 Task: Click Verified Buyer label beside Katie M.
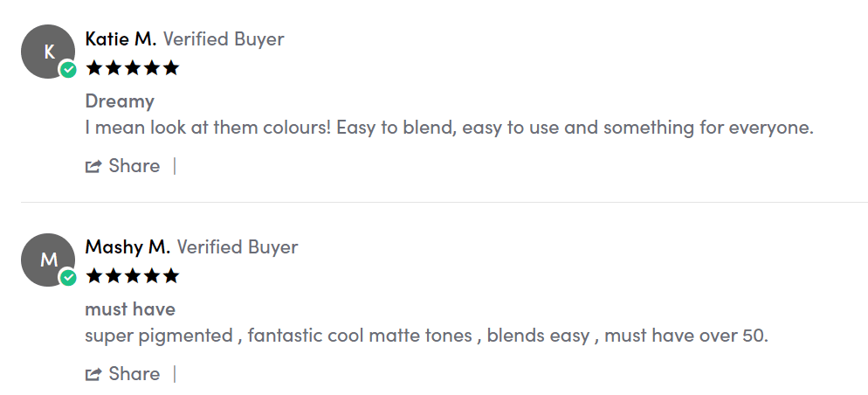tap(224, 39)
